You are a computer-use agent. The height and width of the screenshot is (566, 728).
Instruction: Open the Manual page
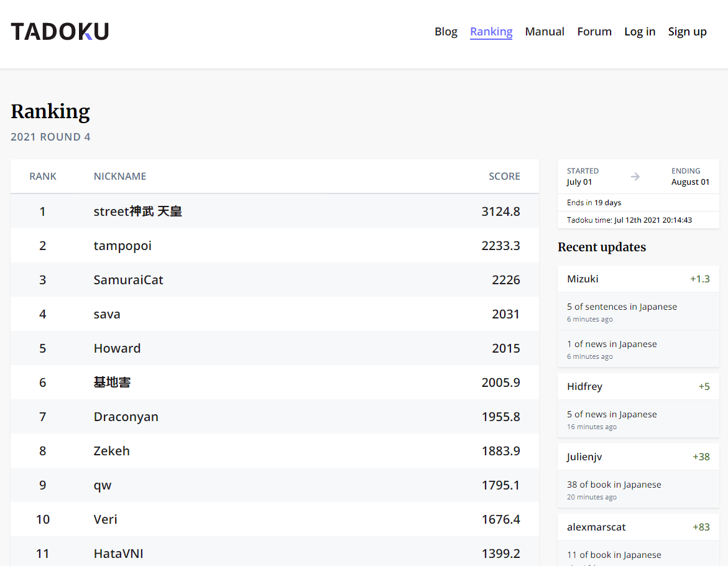544,32
